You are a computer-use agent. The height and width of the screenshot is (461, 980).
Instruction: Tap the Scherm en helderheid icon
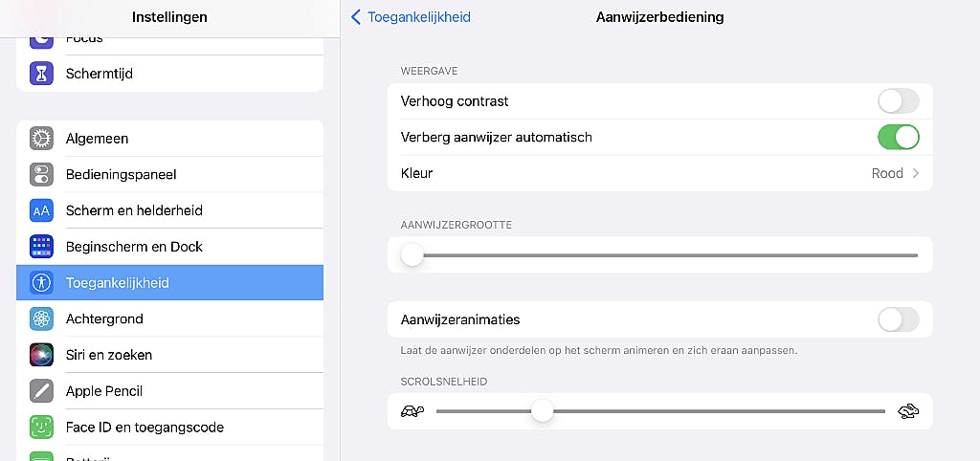point(41,210)
